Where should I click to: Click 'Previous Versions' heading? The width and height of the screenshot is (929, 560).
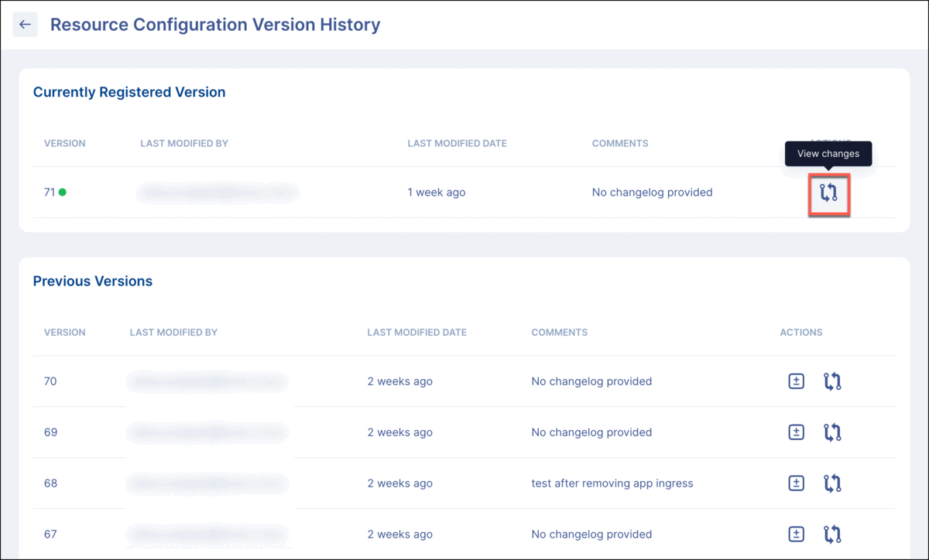tap(93, 282)
